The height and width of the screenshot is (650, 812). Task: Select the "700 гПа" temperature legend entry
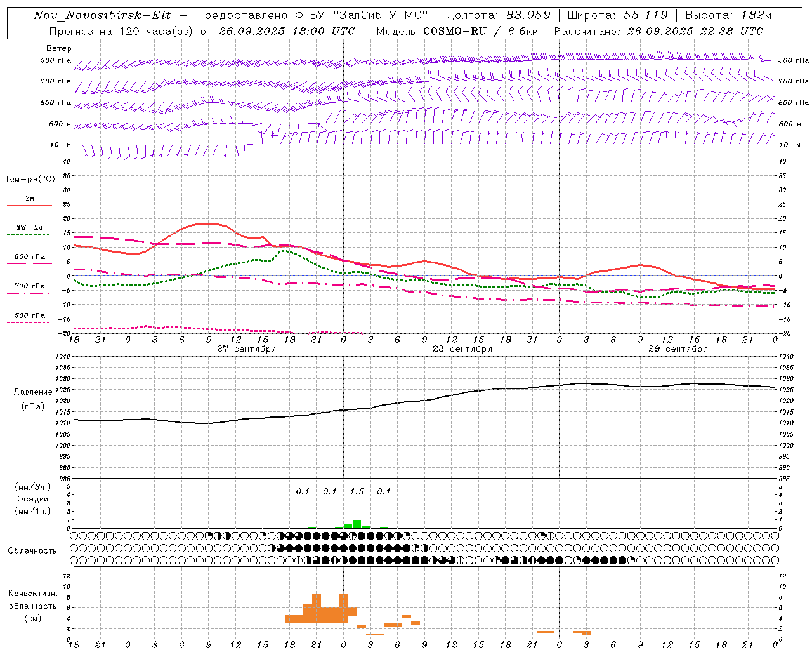click(x=30, y=286)
